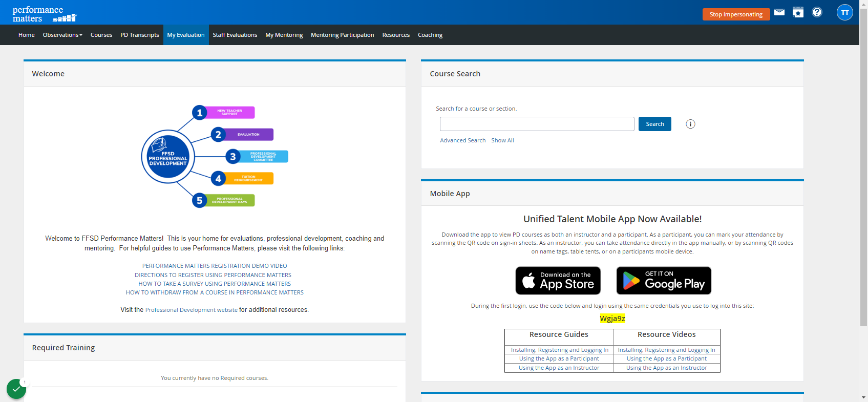The width and height of the screenshot is (868, 402).
Task: Click the 'no Required courses' message
Action: point(215,378)
